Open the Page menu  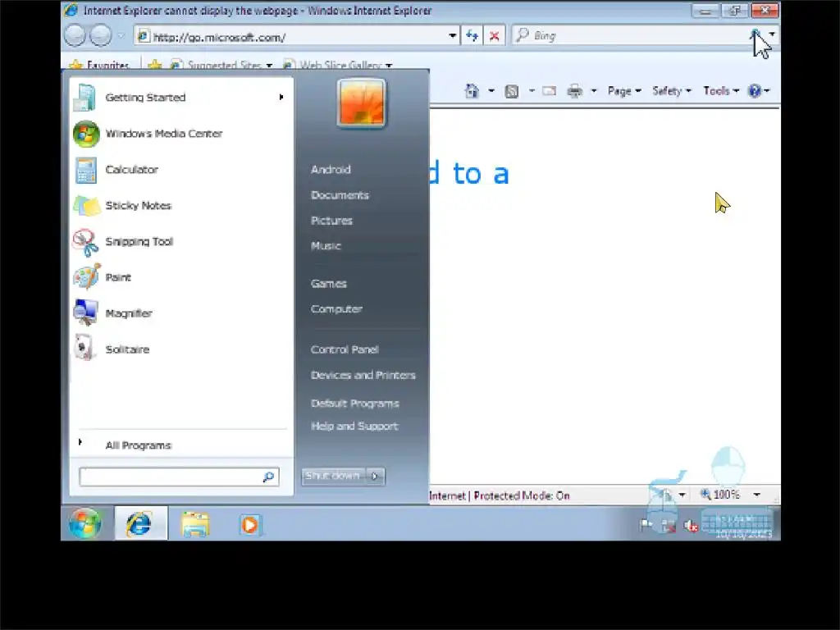click(x=624, y=91)
